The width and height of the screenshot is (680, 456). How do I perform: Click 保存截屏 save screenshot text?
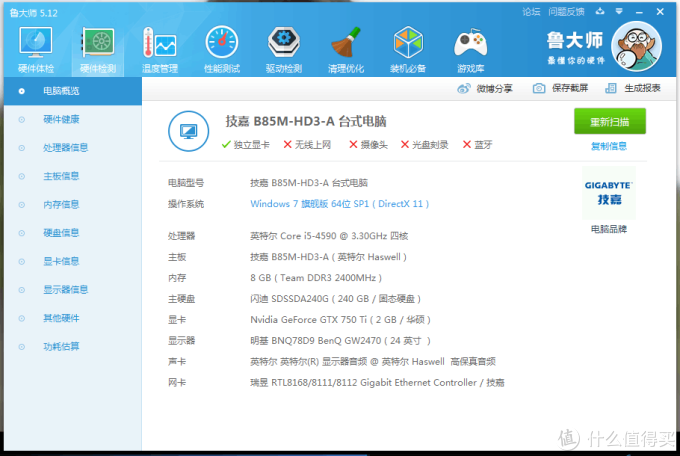point(570,89)
